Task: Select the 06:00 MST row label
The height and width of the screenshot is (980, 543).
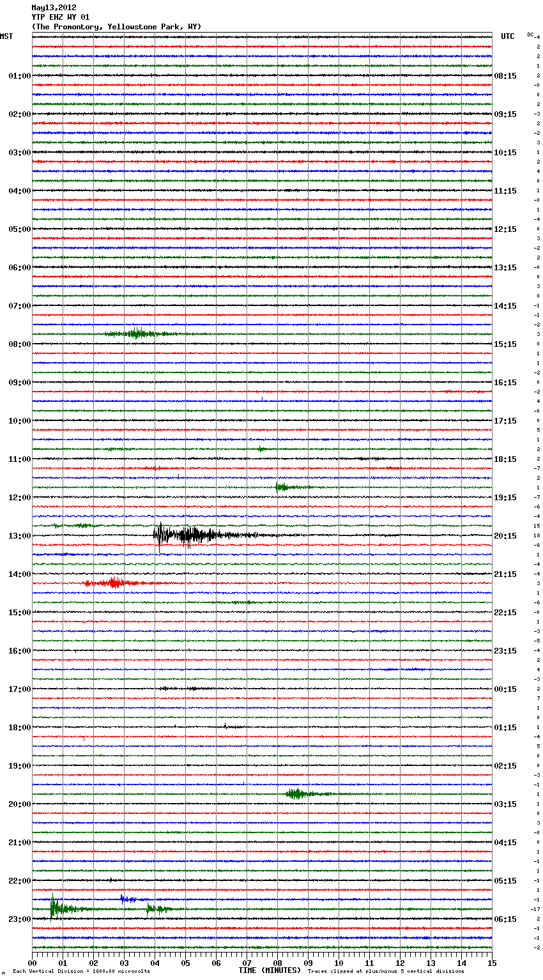Action: pos(20,268)
